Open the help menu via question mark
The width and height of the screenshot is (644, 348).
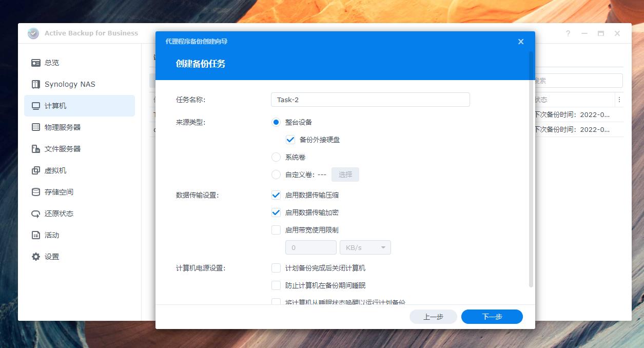(568, 33)
